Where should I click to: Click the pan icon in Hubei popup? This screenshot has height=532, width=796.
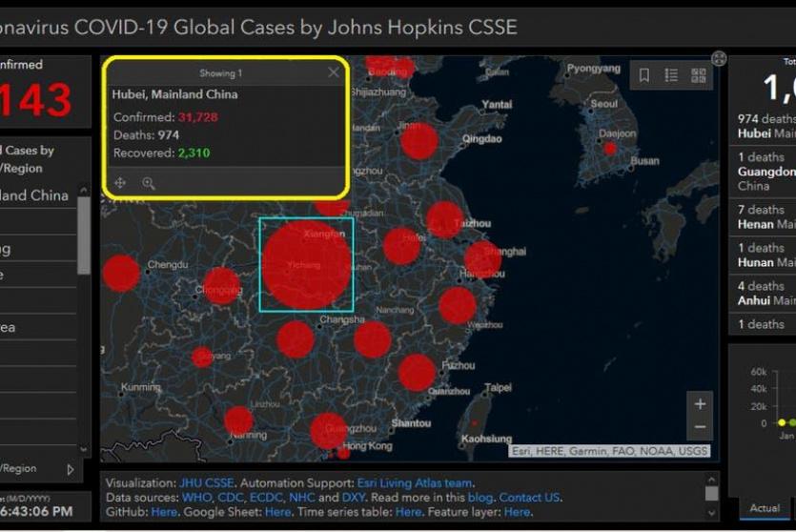(120, 183)
